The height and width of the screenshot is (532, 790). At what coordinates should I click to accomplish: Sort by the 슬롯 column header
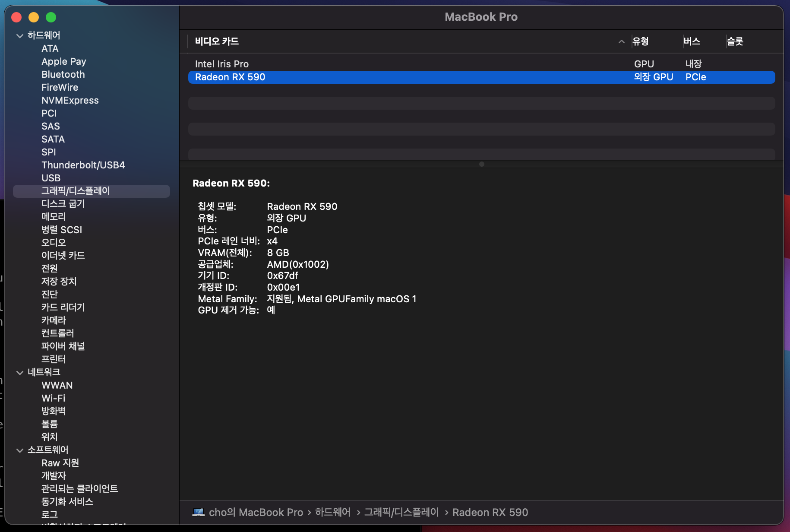coord(735,41)
